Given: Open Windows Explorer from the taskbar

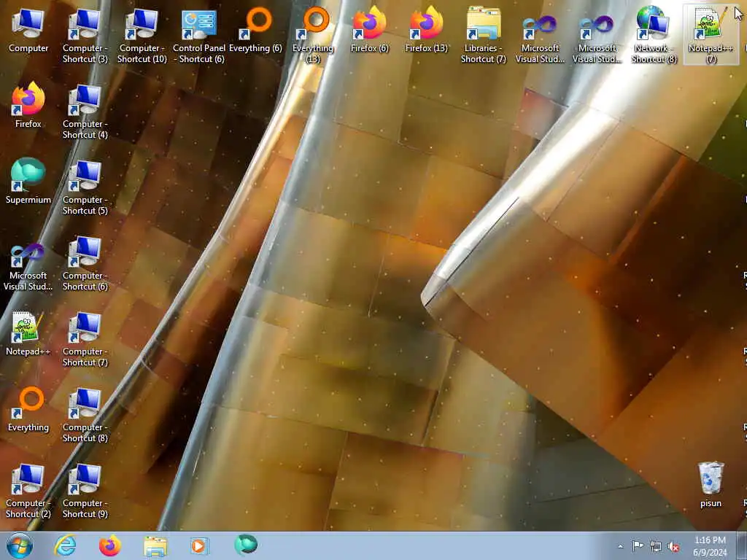Looking at the screenshot, I should (x=155, y=545).
